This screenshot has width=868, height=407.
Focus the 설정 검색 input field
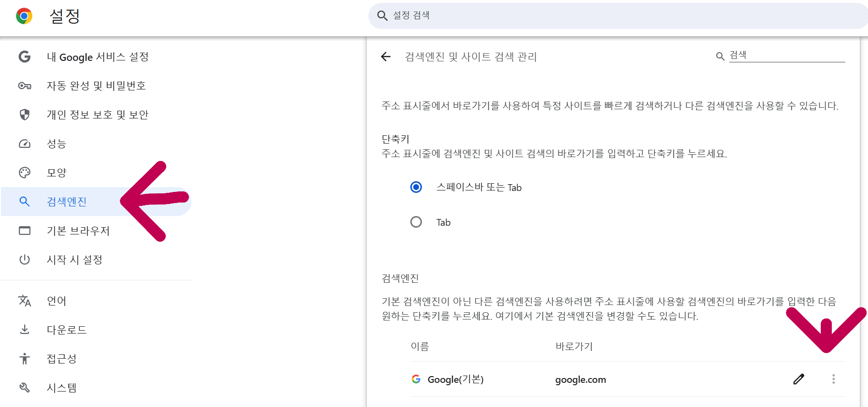tap(618, 15)
